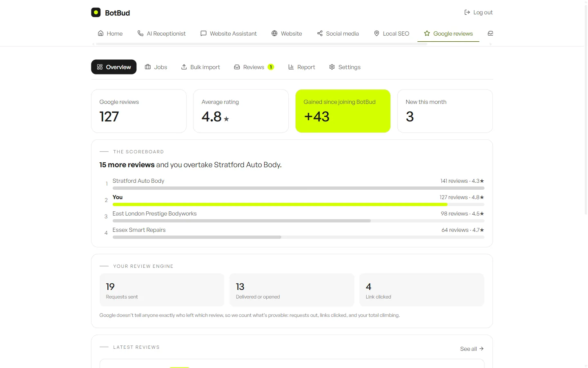588x368 pixels.
Task: Select the Overview sub-tab
Action: (114, 67)
